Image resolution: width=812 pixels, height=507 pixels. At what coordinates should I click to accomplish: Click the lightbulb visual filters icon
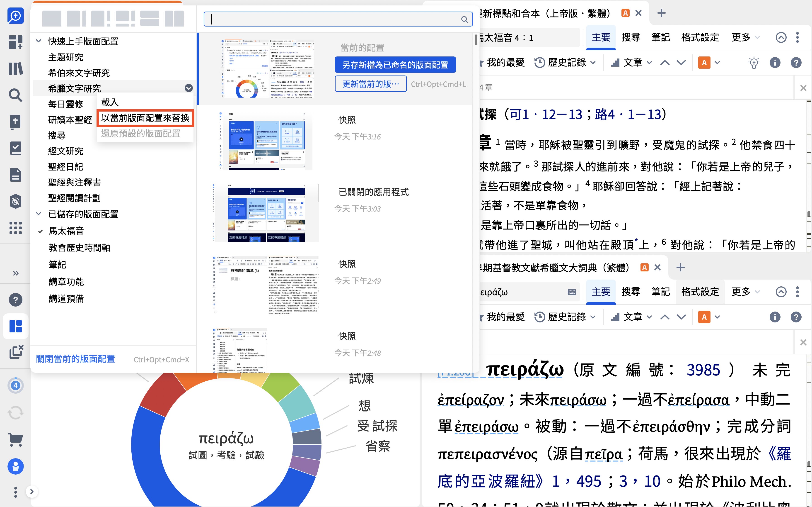click(x=753, y=63)
